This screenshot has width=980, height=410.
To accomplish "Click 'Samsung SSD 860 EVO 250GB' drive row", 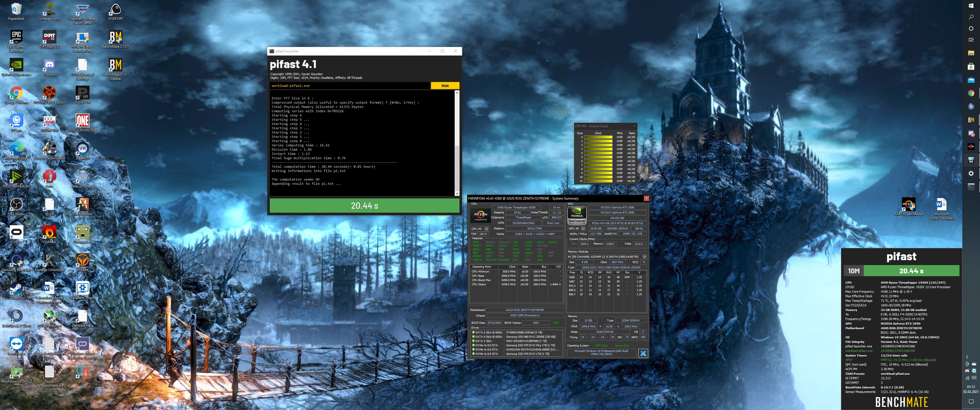I will point(516,337).
